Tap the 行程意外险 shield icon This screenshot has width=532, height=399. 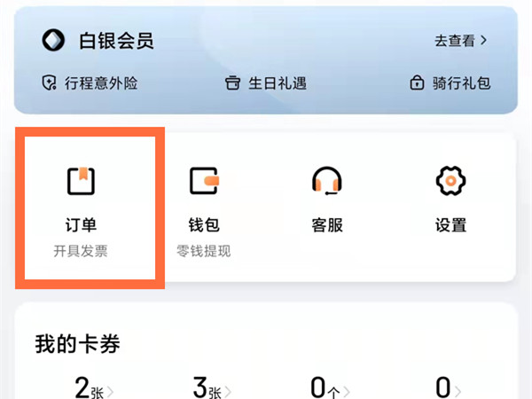(x=49, y=82)
